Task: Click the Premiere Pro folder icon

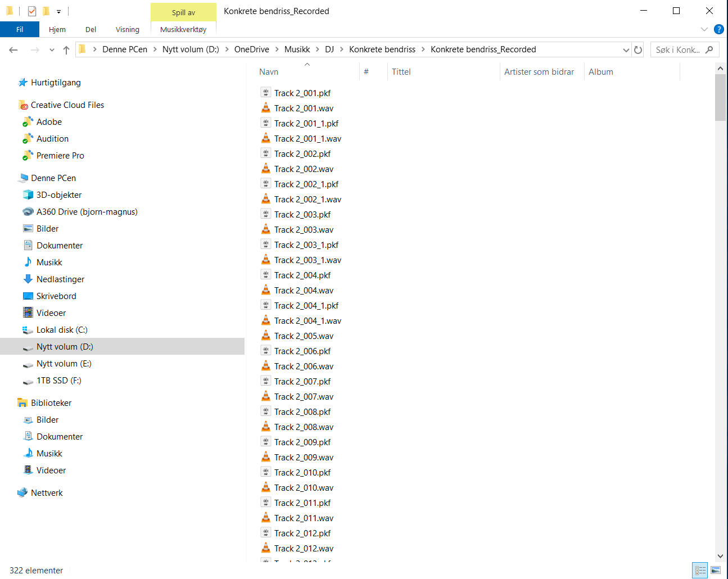Action: pos(28,156)
